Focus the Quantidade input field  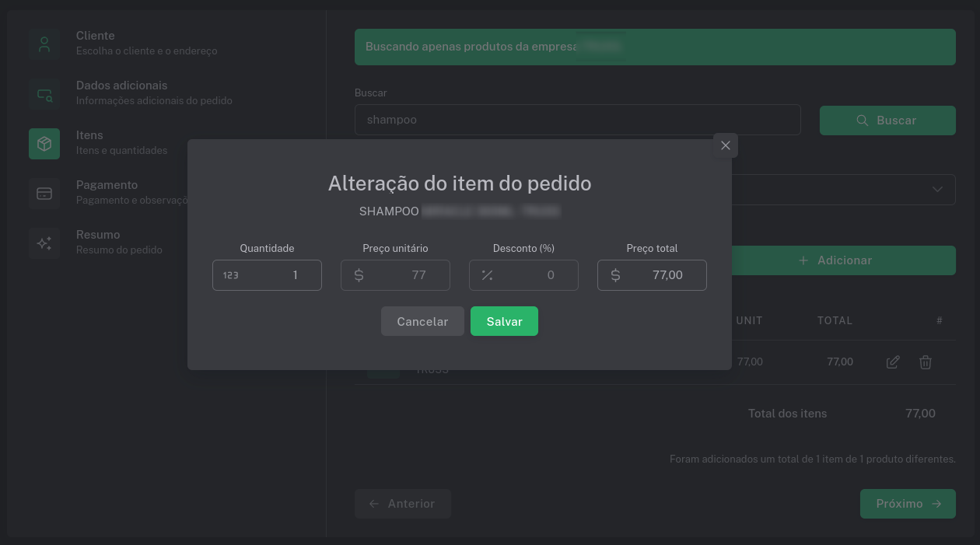pyautogui.click(x=267, y=275)
